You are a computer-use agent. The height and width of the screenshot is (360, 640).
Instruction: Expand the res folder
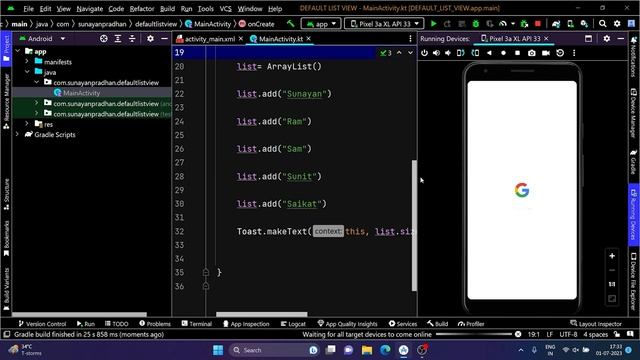click(x=27, y=124)
